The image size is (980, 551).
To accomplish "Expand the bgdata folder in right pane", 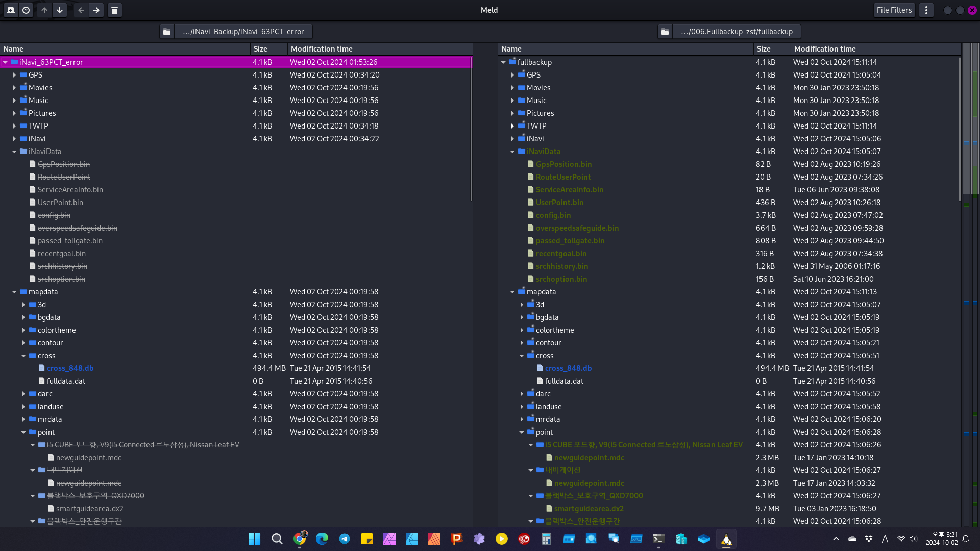I will pyautogui.click(x=522, y=317).
